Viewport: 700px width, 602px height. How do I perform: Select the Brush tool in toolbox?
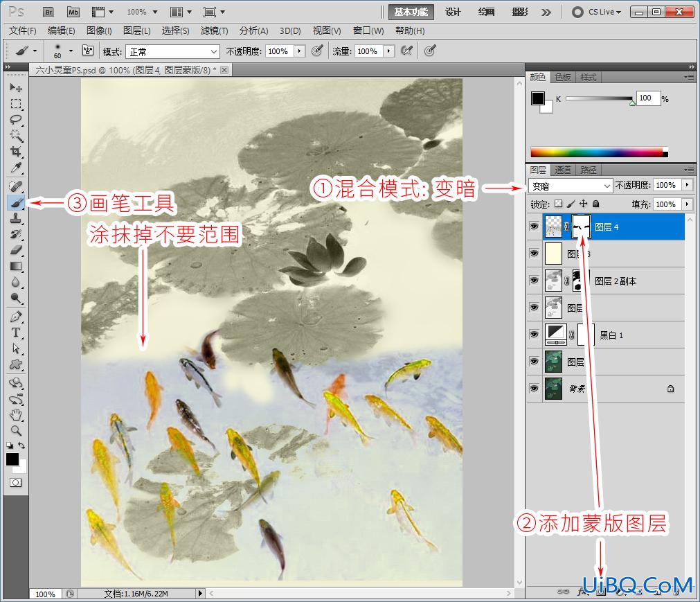[x=16, y=203]
